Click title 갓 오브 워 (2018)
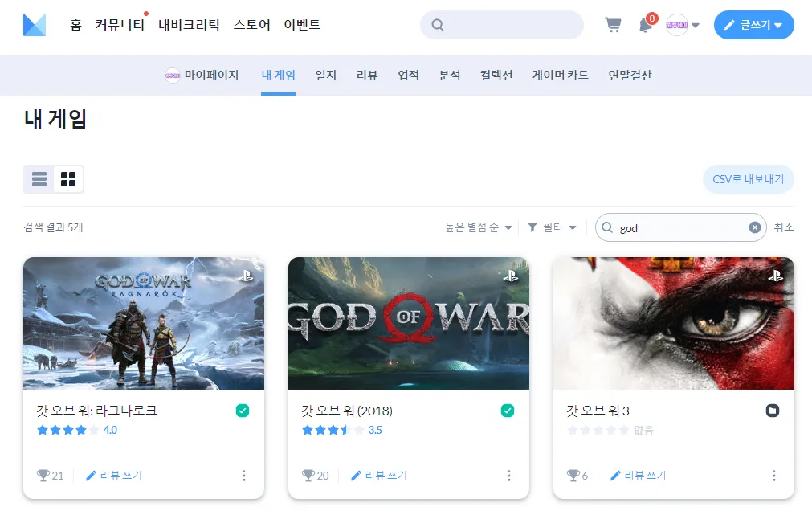This screenshot has width=812, height=515. pos(347,411)
